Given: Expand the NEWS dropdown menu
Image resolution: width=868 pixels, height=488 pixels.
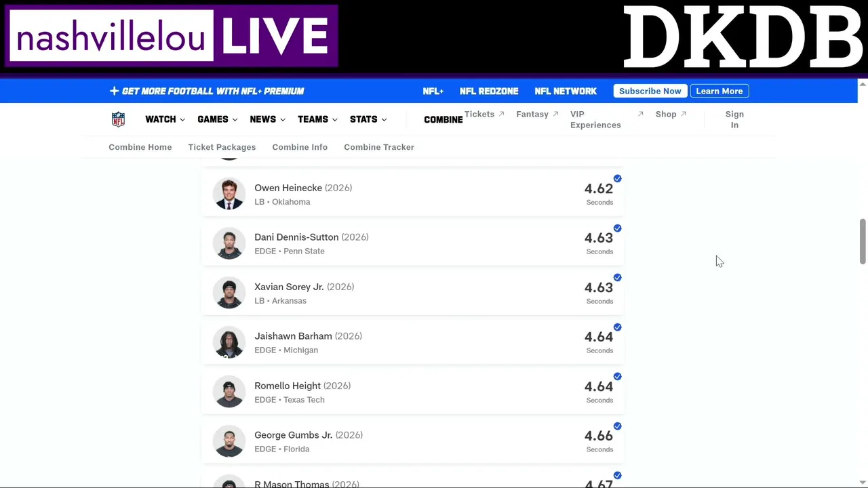Looking at the screenshot, I should tap(267, 119).
